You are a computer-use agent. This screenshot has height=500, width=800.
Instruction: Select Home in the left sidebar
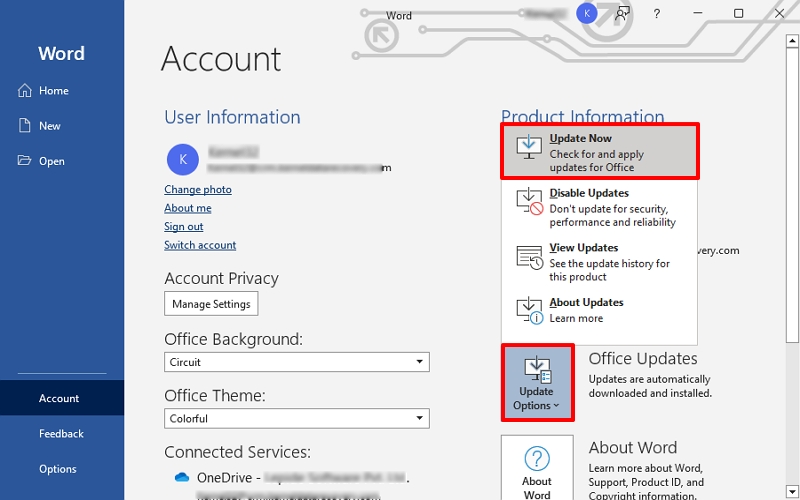pos(54,91)
